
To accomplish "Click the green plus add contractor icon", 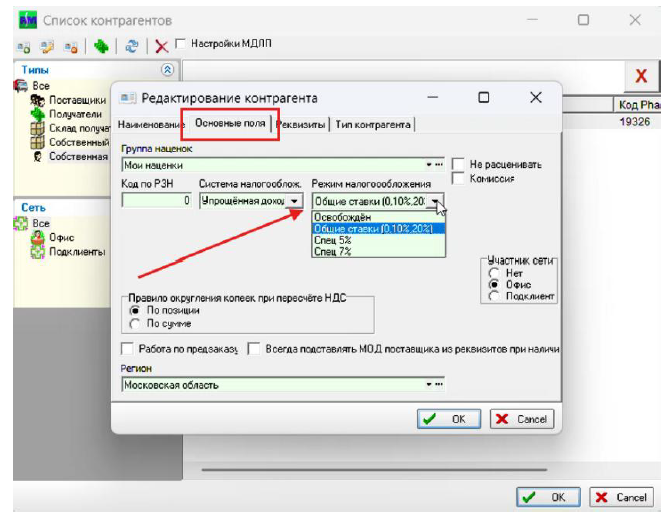I will point(100,45).
